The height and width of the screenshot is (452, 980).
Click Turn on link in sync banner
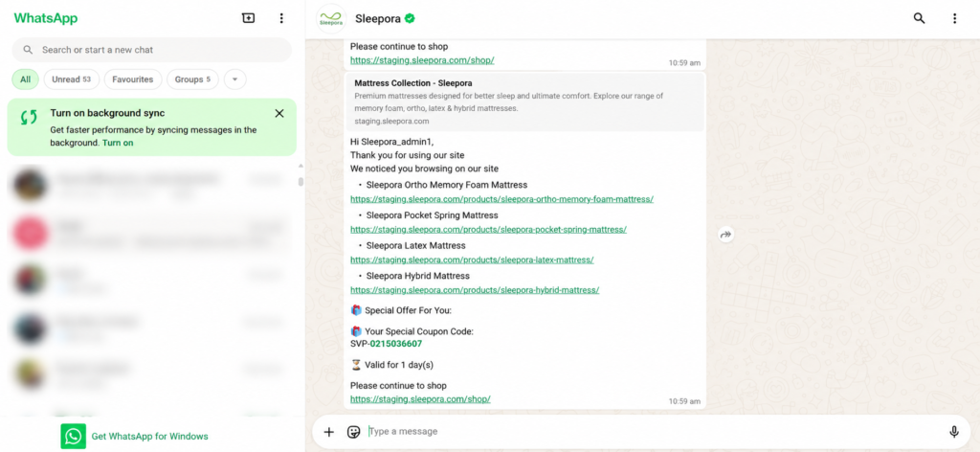(118, 143)
